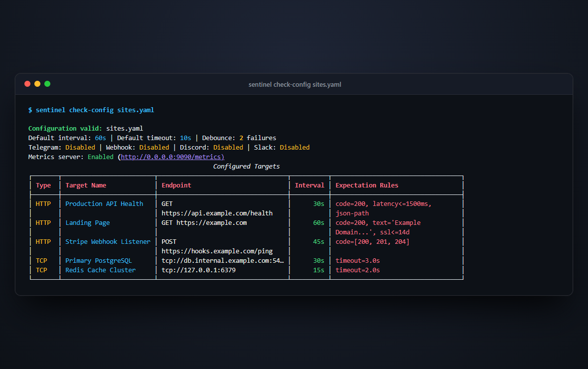Image resolution: width=588 pixels, height=369 pixels.
Task: Click the 'Endpoint' column header
Action: point(176,185)
